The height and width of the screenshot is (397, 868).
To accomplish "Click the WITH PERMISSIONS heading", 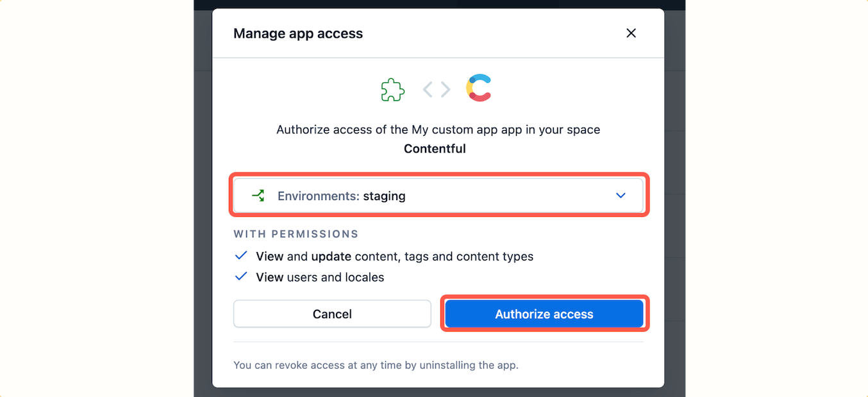I will pos(296,234).
